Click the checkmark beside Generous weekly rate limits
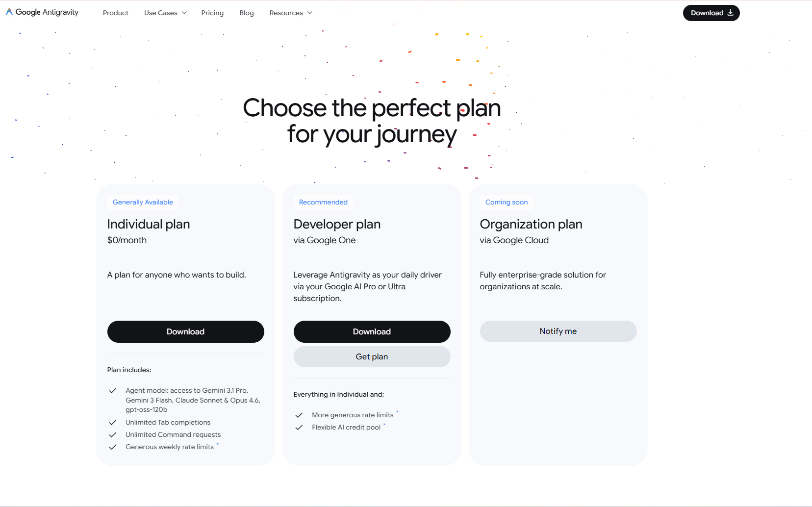The height and width of the screenshot is (507, 812). (113, 447)
